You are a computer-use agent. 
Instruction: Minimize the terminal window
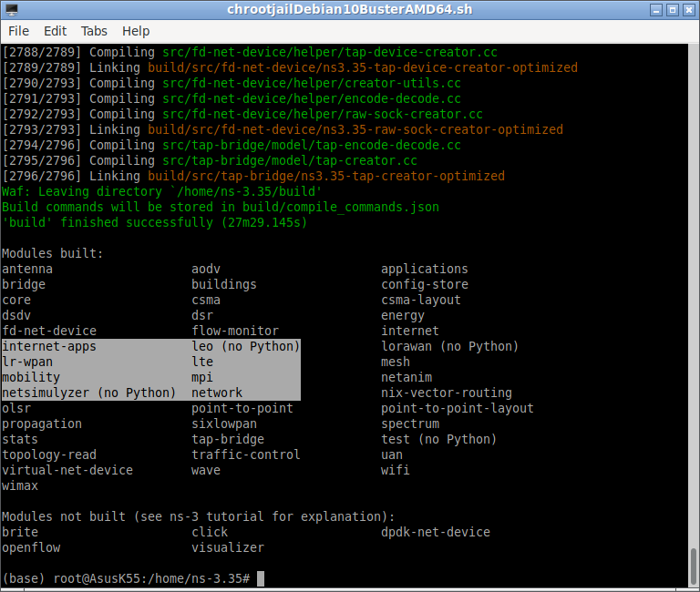(656, 10)
